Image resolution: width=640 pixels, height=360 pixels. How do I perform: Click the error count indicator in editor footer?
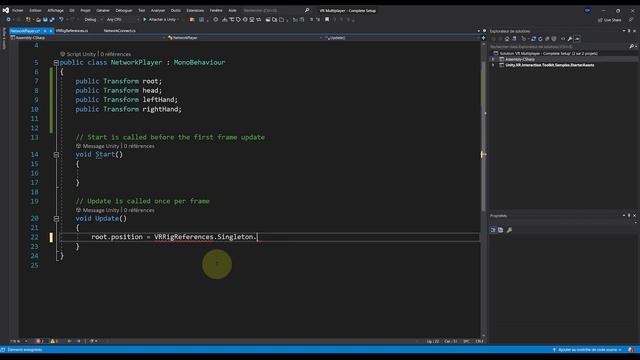(x=40, y=341)
